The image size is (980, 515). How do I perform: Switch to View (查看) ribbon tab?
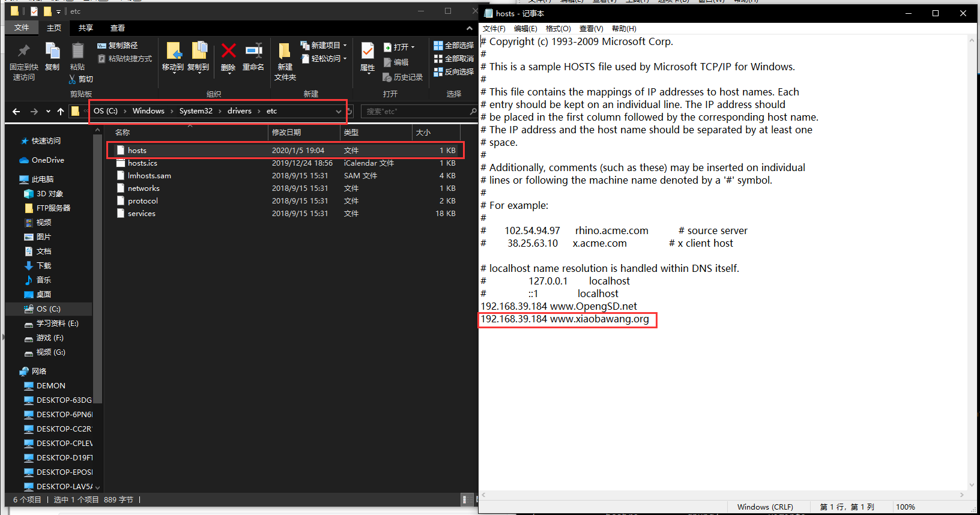point(118,28)
